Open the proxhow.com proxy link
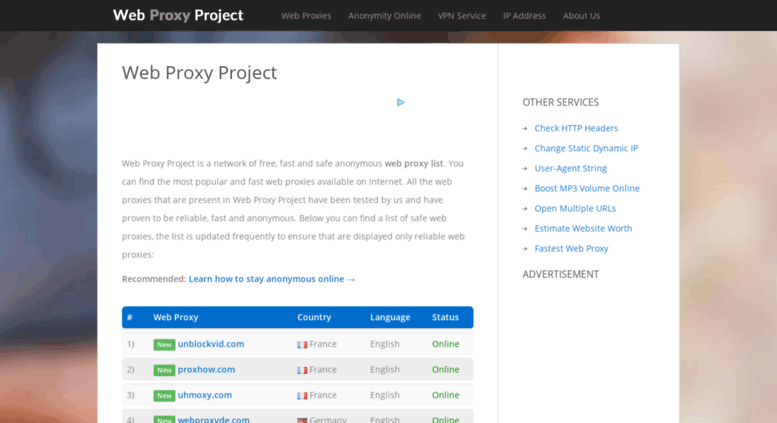The width and height of the screenshot is (777, 423). coord(206,370)
